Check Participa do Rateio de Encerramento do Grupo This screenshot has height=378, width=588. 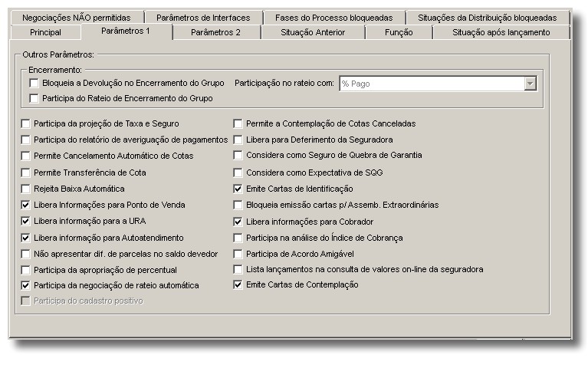coord(34,98)
